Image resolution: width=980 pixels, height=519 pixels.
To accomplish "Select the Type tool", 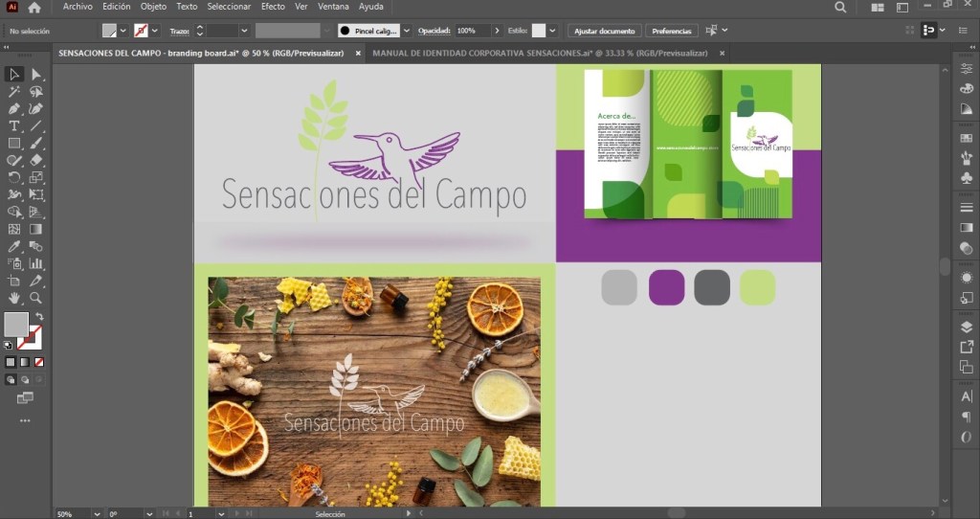I will pyautogui.click(x=14, y=126).
